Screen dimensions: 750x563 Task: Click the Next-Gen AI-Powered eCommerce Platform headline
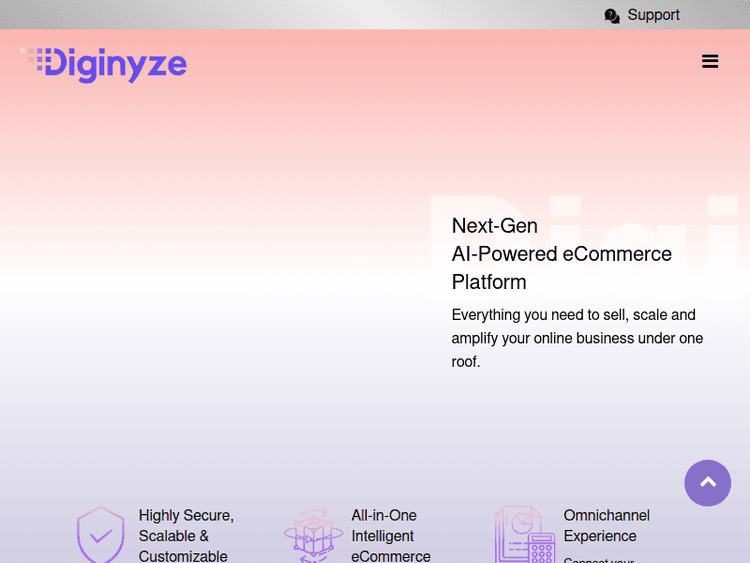pos(561,254)
